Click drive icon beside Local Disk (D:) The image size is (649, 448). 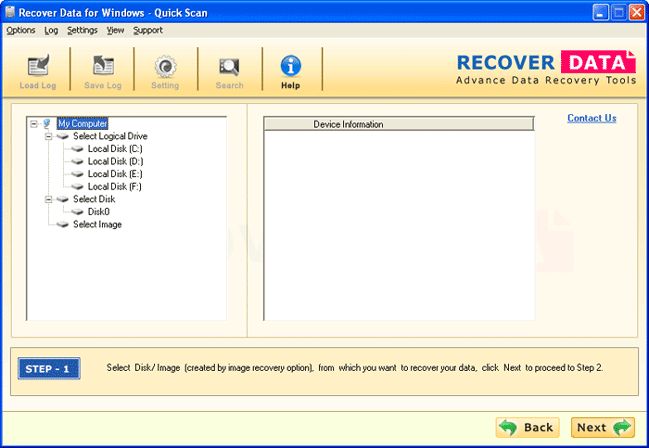coord(77,161)
